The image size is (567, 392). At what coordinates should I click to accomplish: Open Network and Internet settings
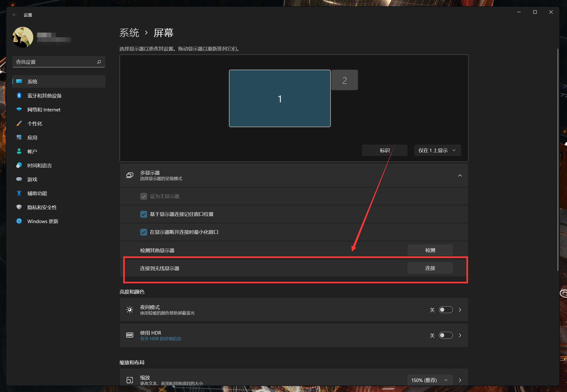[x=44, y=110]
